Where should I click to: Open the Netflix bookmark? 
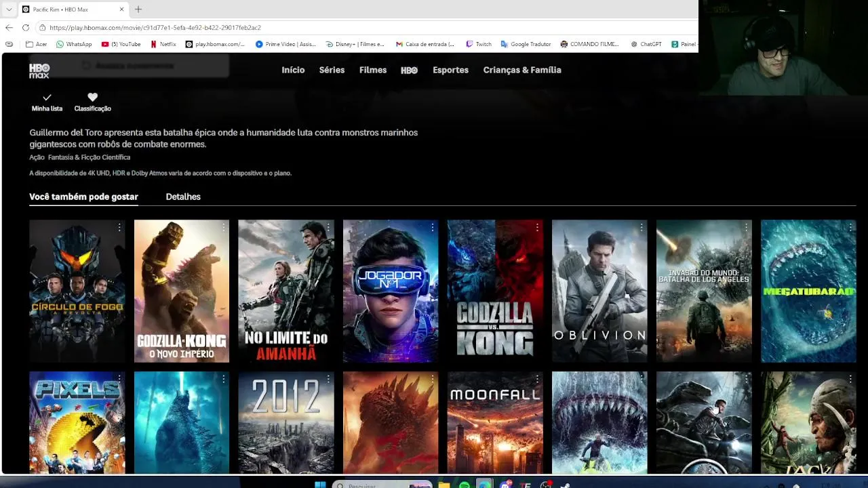pos(163,44)
